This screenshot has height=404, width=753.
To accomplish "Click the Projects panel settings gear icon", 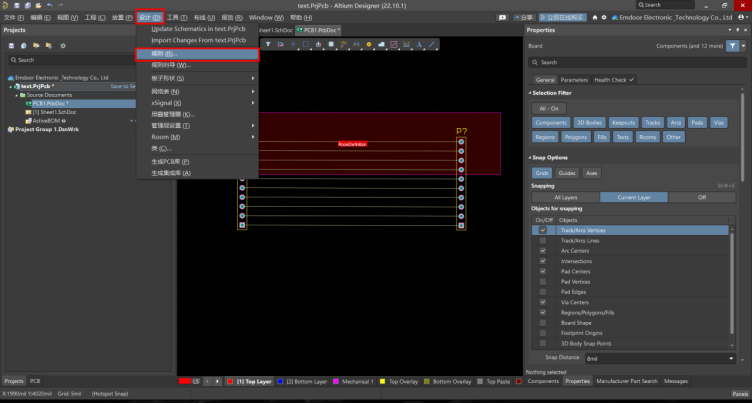I will 63,46.
